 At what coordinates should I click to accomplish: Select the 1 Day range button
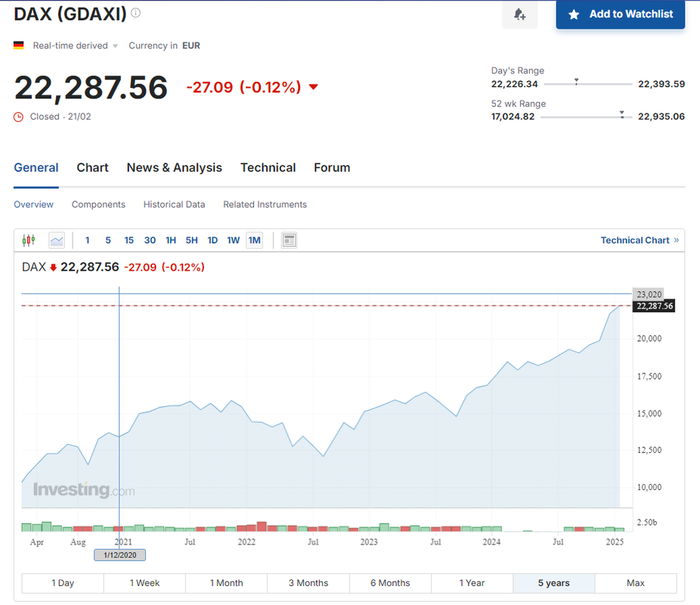click(63, 583)
